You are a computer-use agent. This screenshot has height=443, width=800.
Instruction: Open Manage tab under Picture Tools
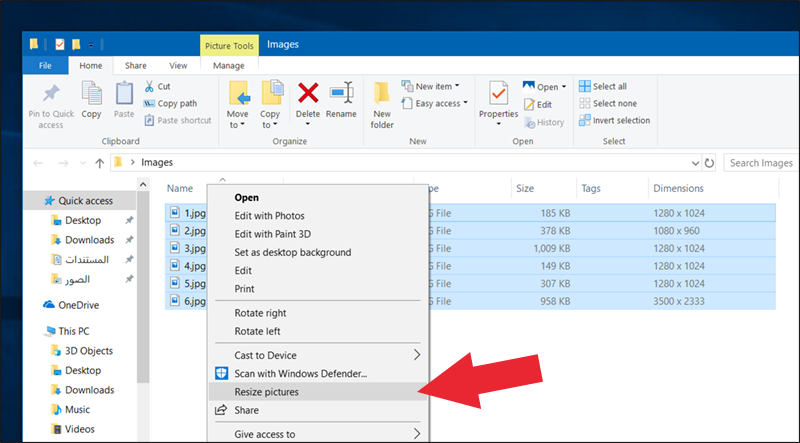tap(229, 65)
